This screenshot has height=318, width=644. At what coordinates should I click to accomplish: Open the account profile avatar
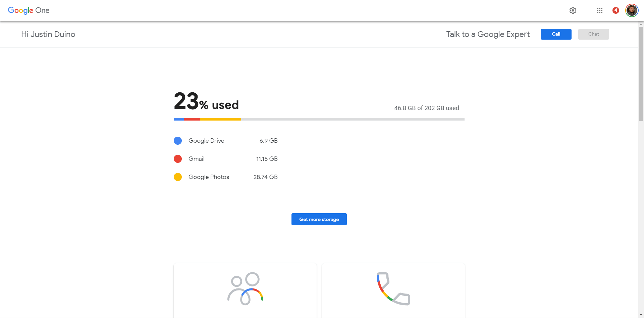coord(632,10)
